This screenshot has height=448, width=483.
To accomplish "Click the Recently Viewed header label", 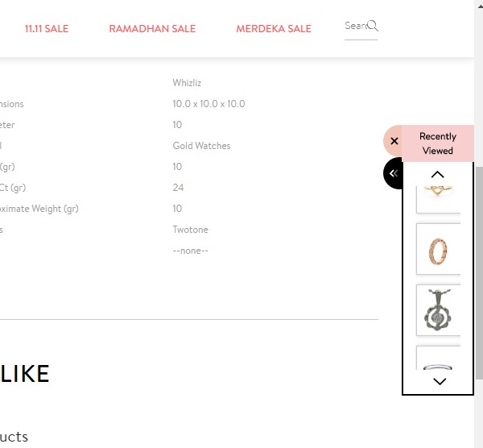I will tap(437, 143).
